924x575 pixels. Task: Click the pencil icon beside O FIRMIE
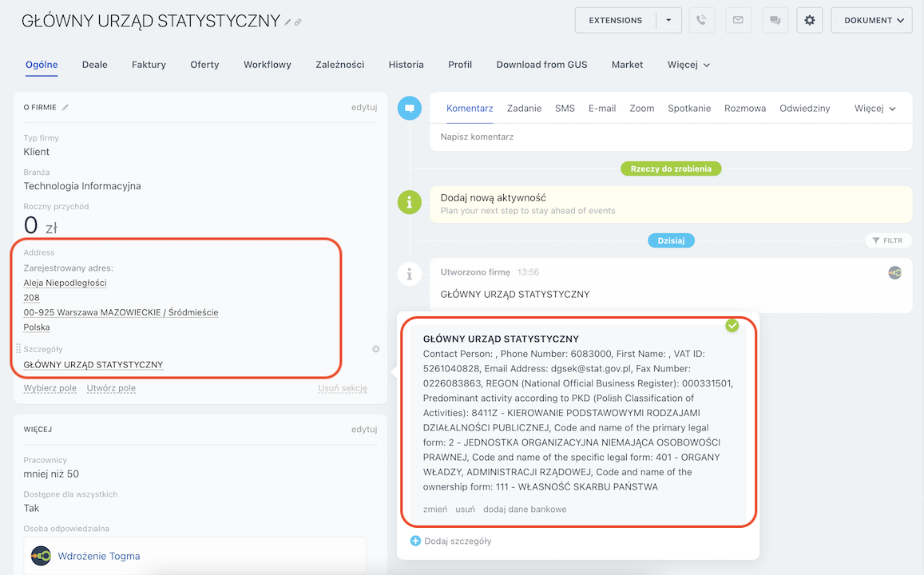tap(65, 108)
